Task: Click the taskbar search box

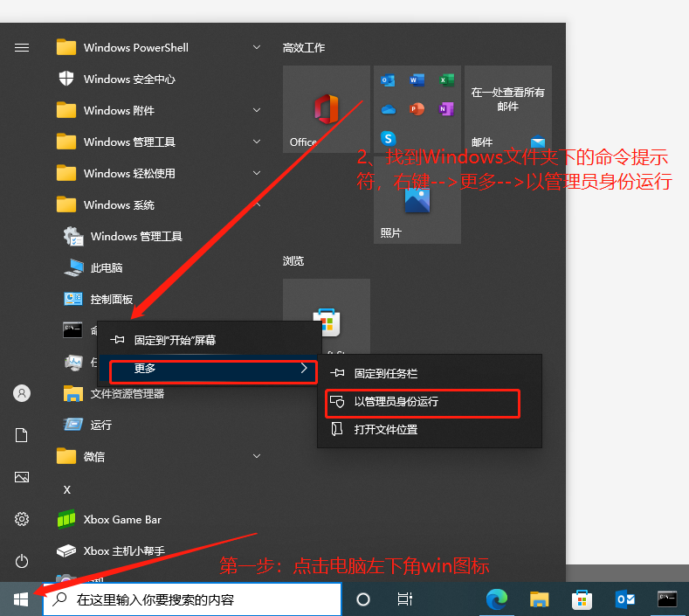Action: (192, 599)
